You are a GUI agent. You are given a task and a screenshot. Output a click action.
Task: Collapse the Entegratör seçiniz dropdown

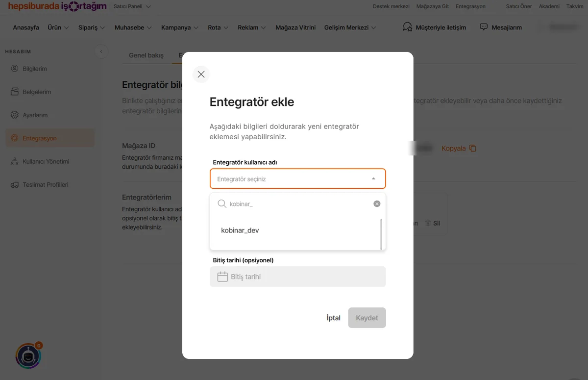coord(373,179)
